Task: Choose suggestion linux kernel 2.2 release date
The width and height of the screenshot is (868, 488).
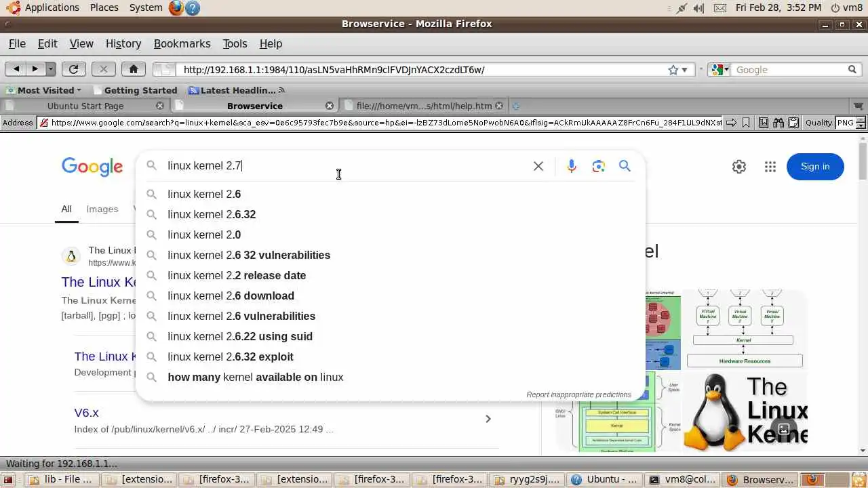Action: coord(391,275)
